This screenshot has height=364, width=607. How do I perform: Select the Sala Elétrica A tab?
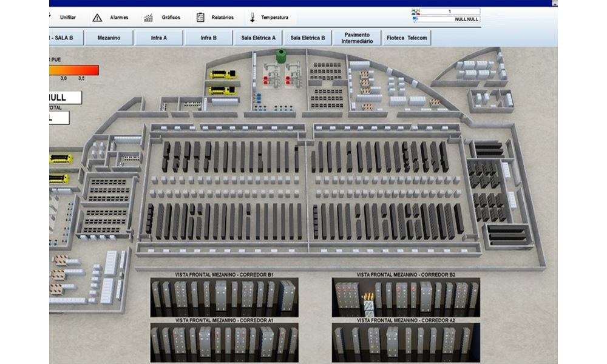pyautogui.click(x=258, y=38)
